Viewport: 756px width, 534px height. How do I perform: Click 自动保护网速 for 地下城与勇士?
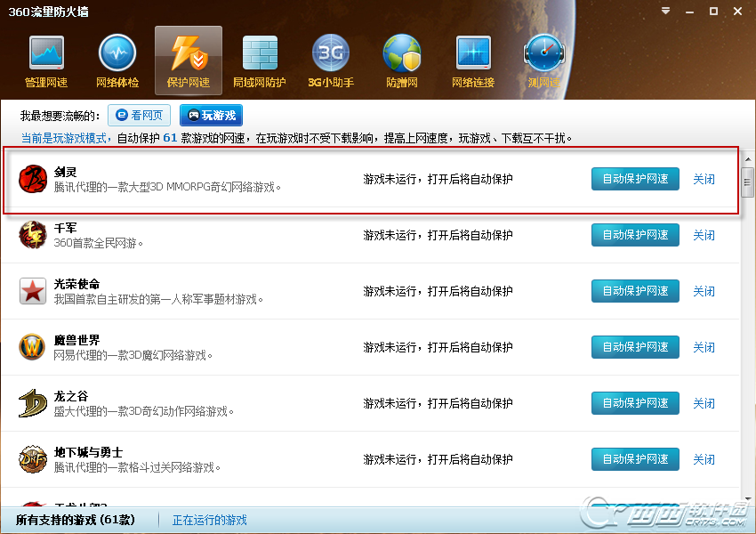coord(635,458)
